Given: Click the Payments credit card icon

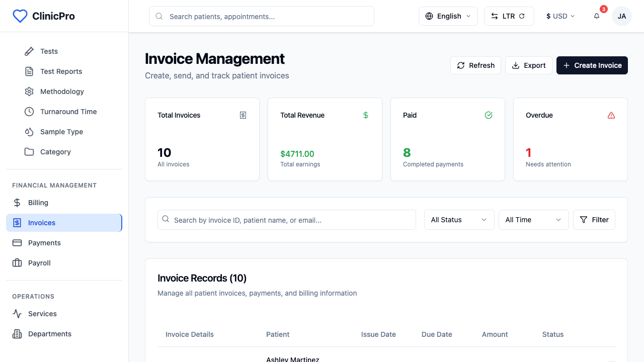Looking at the screenshot, I should point(17,243).
